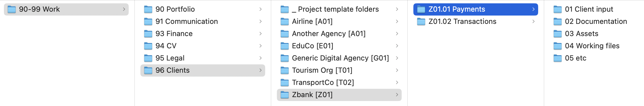Select _ Project template folders item
This screenshot has width=644, height=106.
339,9
